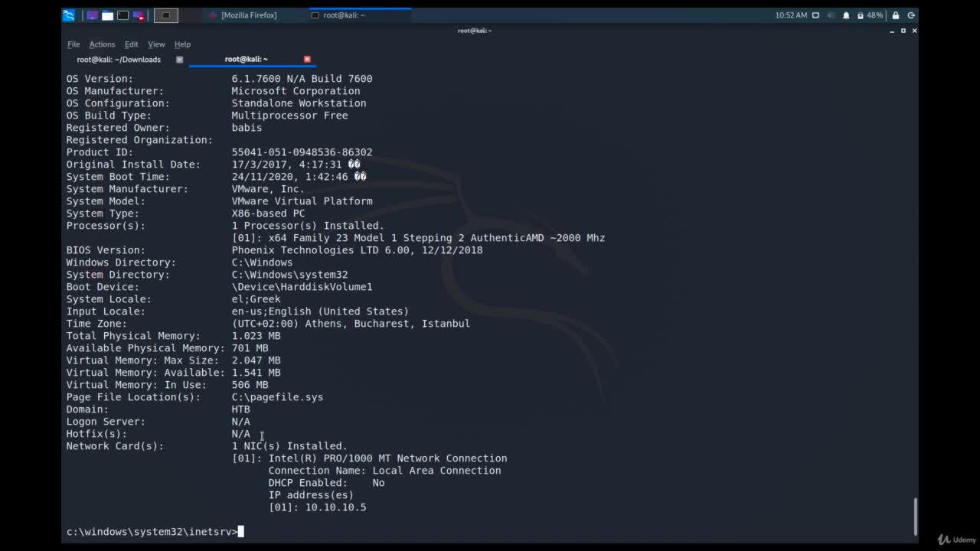Open the file manager launcher in the panel

click(108, 15)
